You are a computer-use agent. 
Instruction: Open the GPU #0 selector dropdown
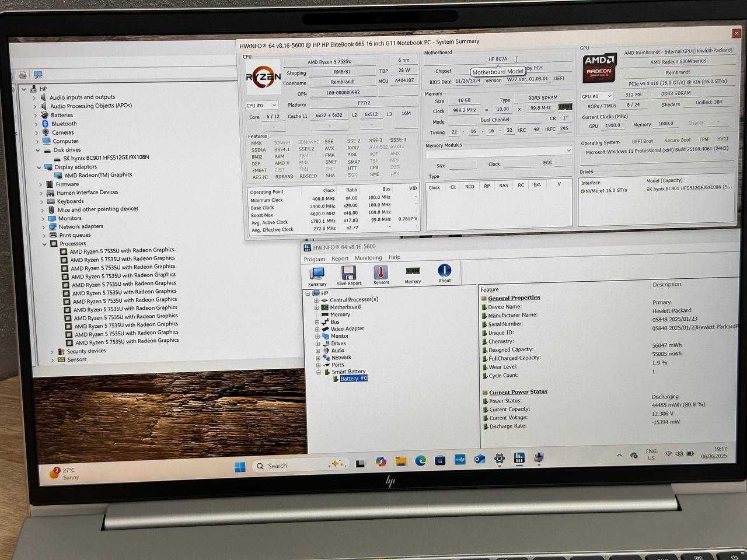[x=596, y=96]
